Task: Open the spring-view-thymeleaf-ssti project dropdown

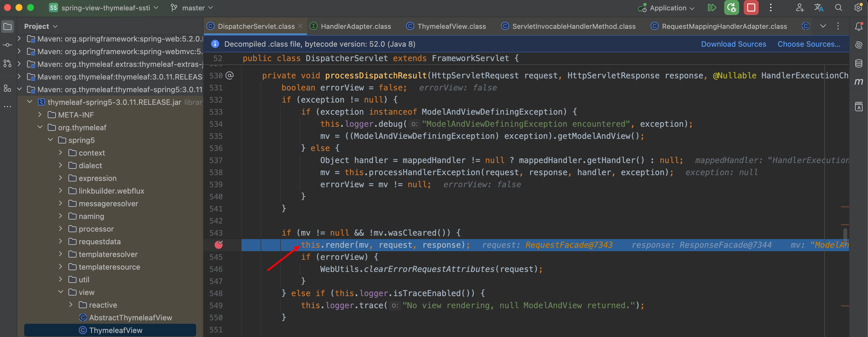Action: point(104,8)
